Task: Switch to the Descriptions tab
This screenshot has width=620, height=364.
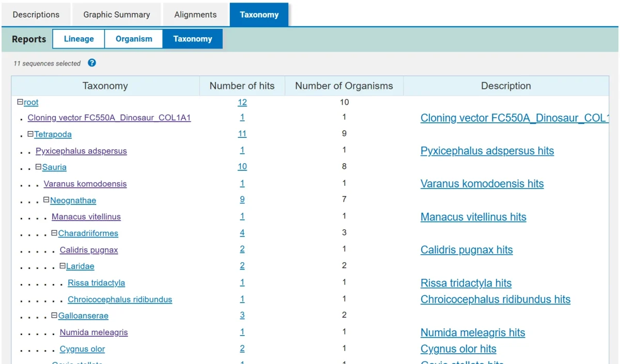Action: pyautogui.click(x=36, y=14)
